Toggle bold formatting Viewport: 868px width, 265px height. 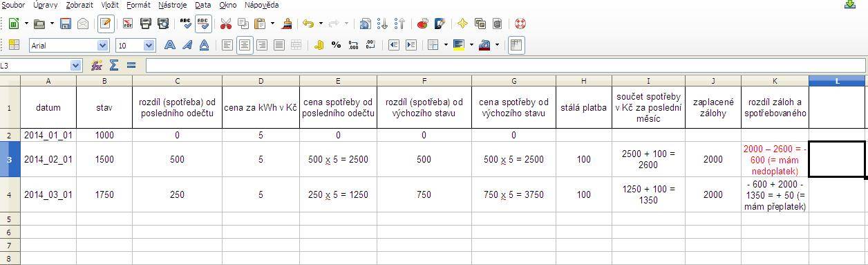coord(170,45)
